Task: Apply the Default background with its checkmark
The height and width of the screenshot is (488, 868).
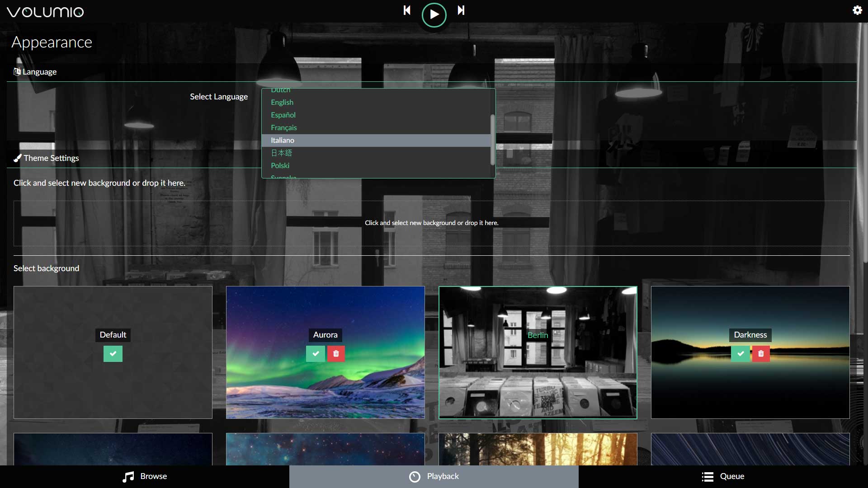Action: coord(113,354)
